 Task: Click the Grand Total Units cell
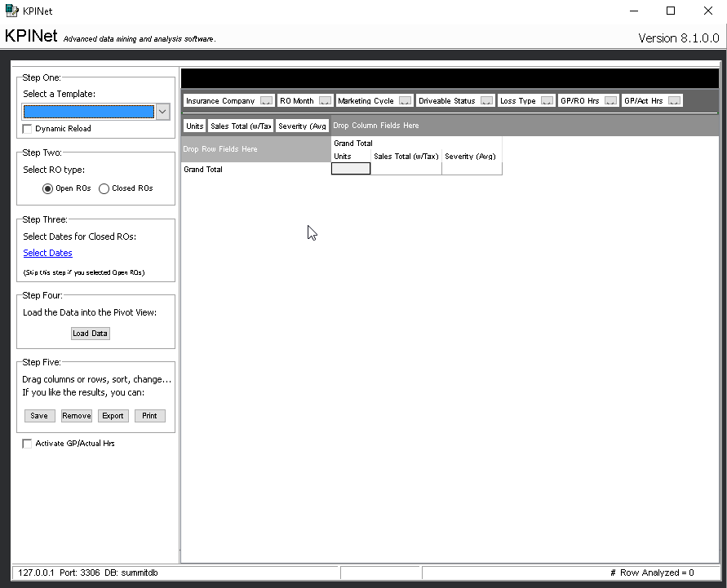(351, 169)
